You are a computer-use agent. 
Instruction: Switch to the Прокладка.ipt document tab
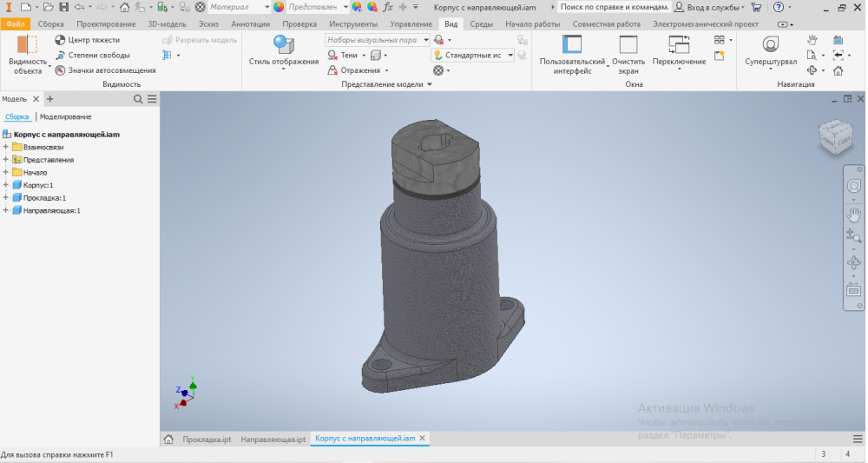tap(207, 440)
